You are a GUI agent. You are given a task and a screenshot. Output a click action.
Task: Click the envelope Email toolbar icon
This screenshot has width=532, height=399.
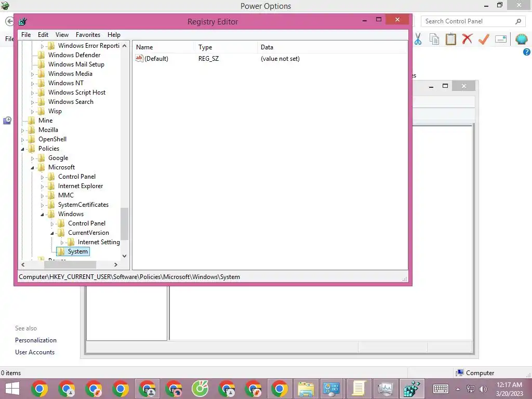501,39
